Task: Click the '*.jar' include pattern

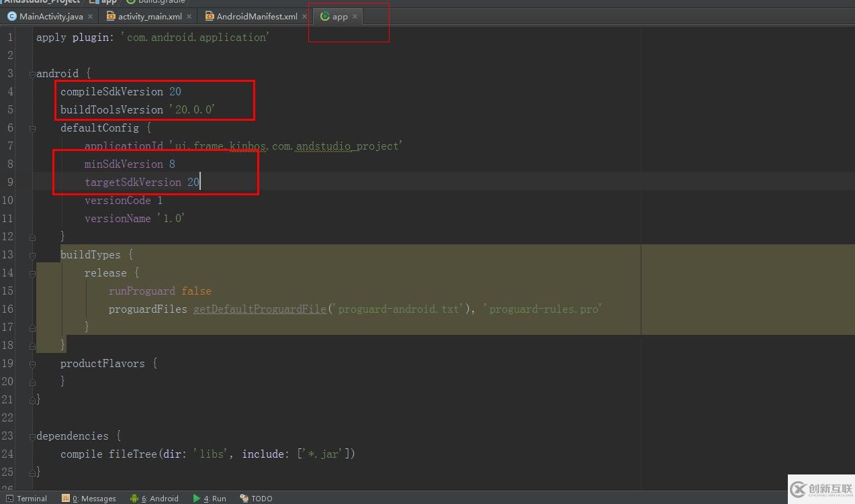Action: (324, 454)
